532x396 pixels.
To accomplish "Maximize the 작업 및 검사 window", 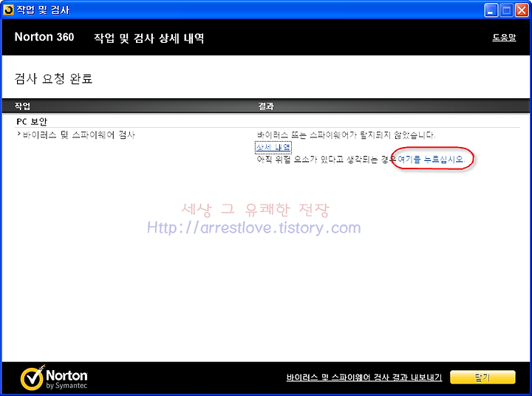I will coord(506,10).
